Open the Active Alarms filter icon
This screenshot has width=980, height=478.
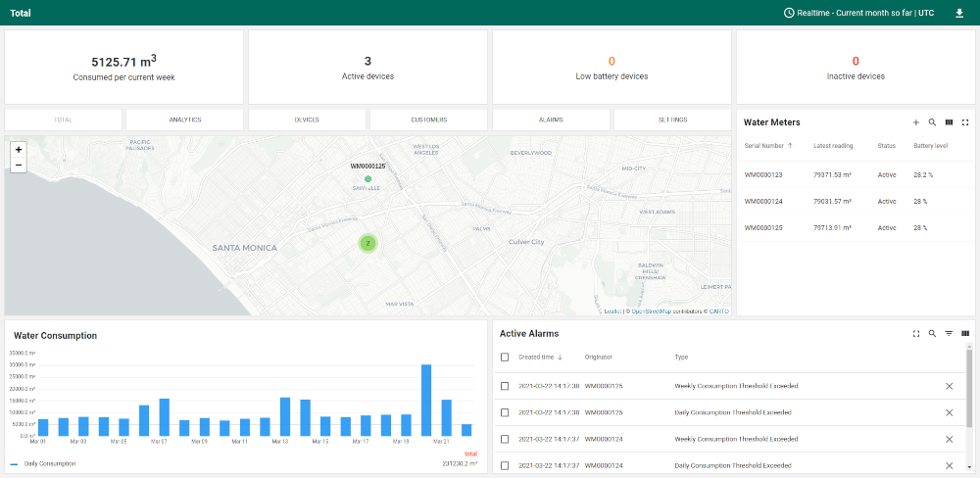pyautogui.click(x=949, y=334)
